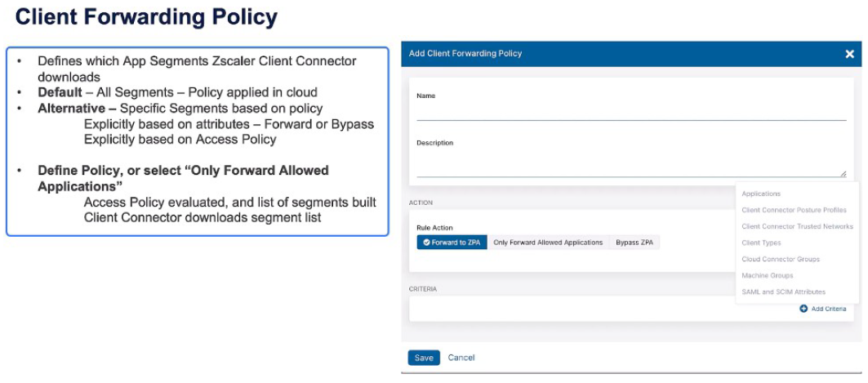
Task: Click the dialog title bar text
Action: 465,54
